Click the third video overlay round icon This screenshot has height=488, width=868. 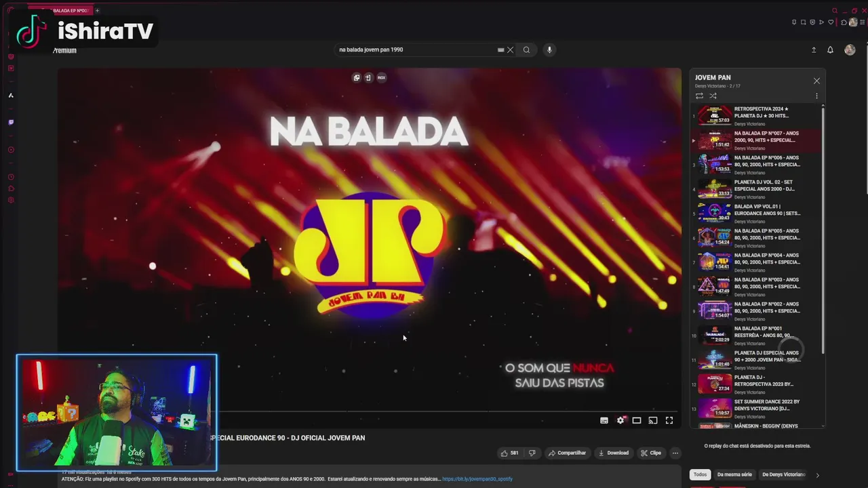click(381, 77)
